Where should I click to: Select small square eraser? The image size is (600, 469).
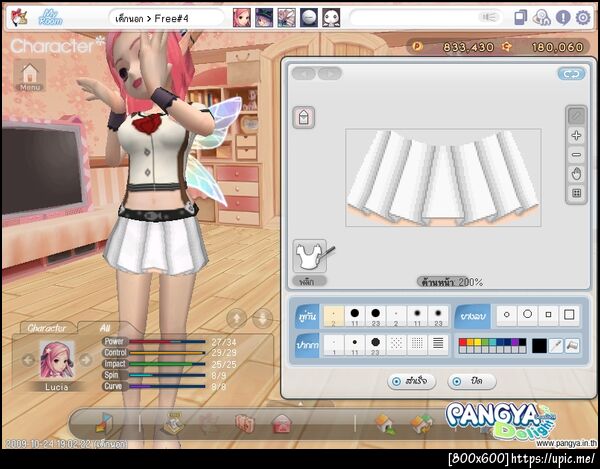click(548, 315)
